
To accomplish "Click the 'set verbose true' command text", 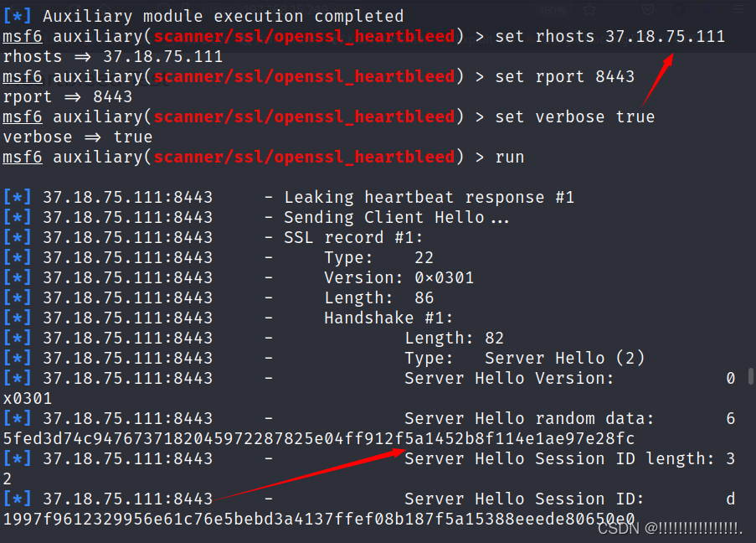I will tap(574, 117).
